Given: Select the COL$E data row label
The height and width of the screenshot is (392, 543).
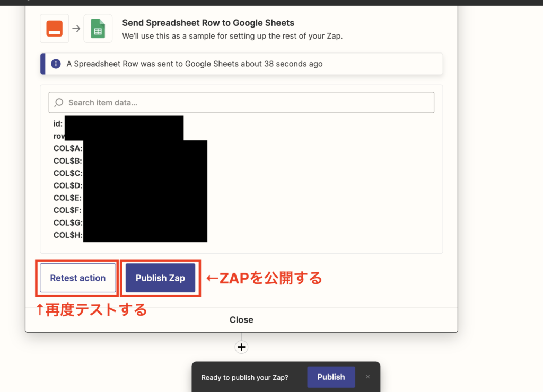Looking at the screenshot, I should click(x=67, y=198).
